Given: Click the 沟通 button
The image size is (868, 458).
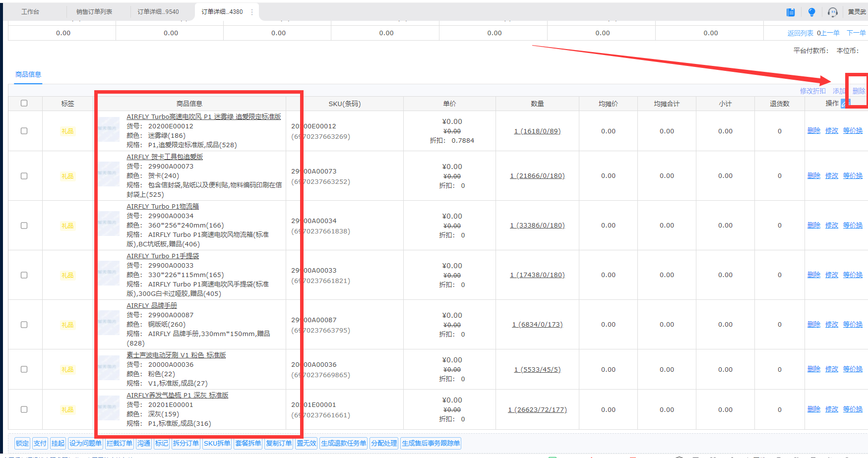Looking at the screenshot, I should point(144,443).
